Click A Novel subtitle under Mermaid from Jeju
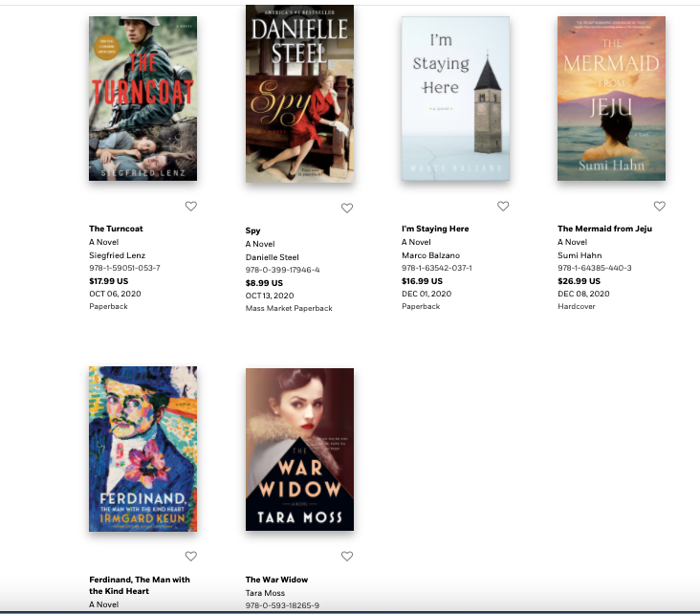 [572, 242]
